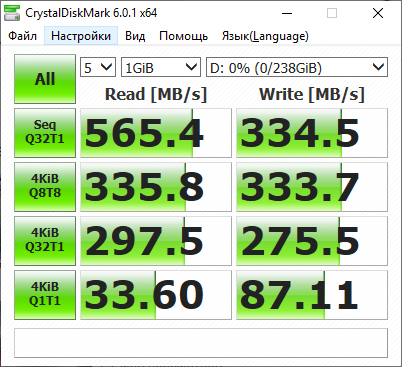
Task: Start the Seq Q32T1 test
Action: (45, 133)
